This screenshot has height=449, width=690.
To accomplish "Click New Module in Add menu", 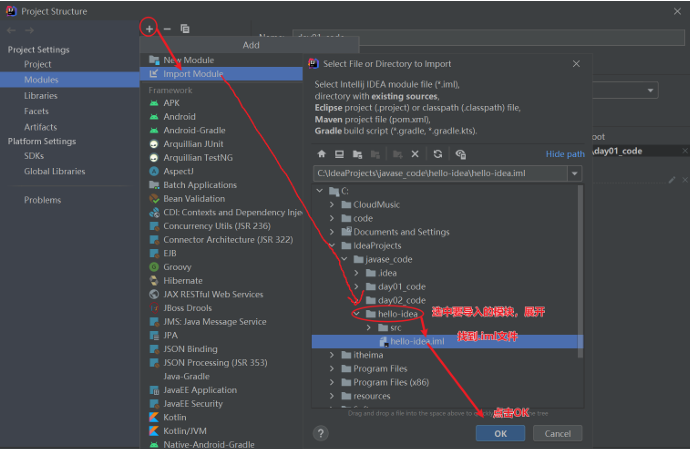I will coord(188,60).
